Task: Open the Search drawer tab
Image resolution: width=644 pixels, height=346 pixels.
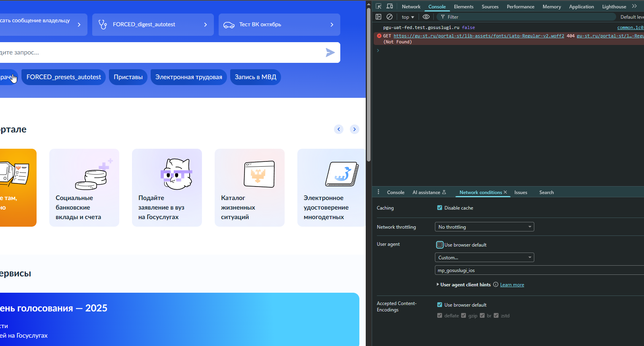Action: pos(546,192)
